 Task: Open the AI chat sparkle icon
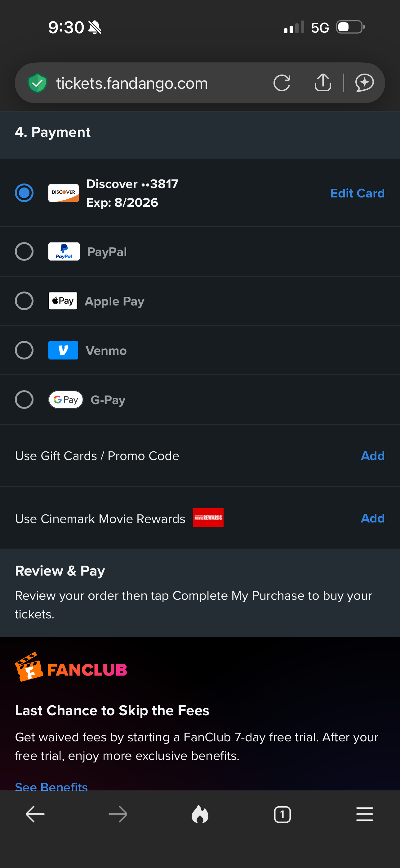pos(365,83)
